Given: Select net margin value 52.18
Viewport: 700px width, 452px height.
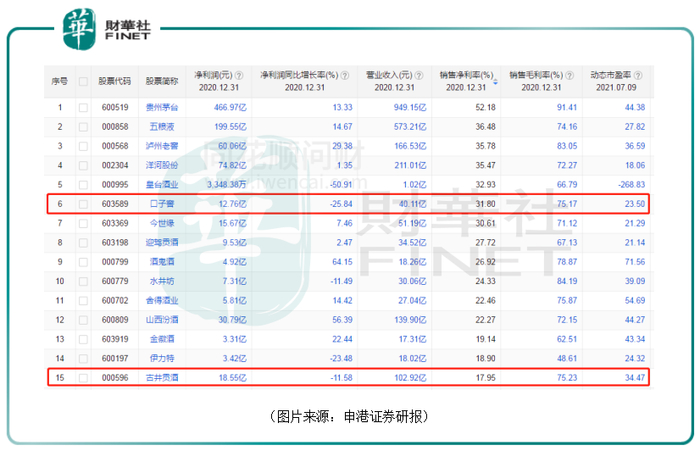Looking at the screenshot, I should pyautogui.click(x=486, y=108).
